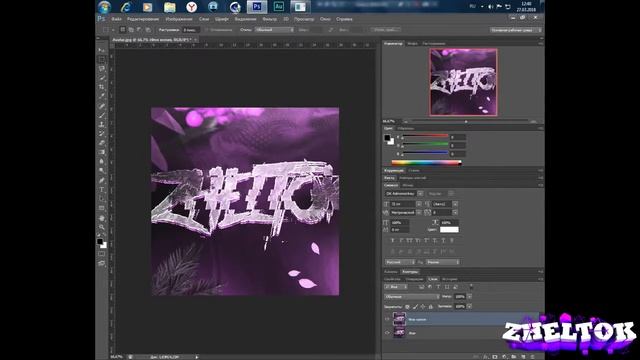
Task: Open the Файл menu
Action: pos(116,19)
